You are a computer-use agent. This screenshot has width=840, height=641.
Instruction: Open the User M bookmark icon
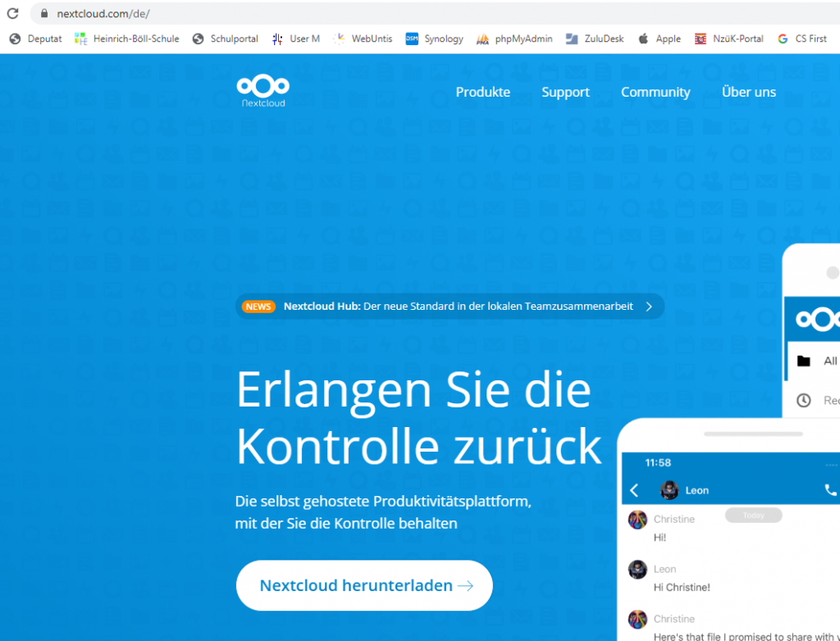pos(277,39)
